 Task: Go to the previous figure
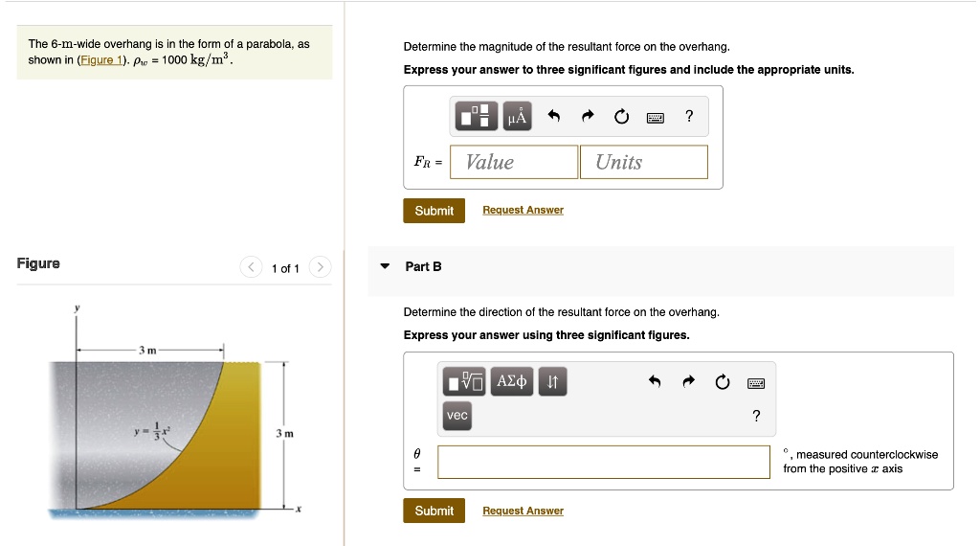coord(251,267)
